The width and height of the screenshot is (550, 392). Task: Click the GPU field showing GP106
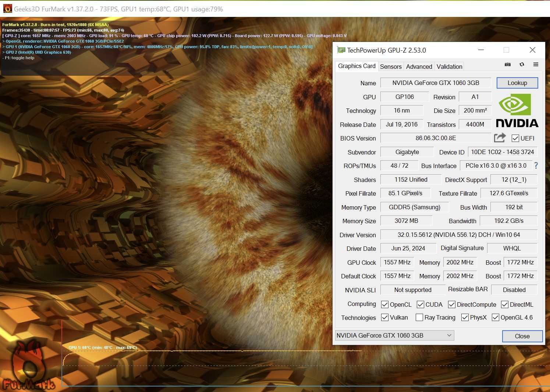click(404, 97)
